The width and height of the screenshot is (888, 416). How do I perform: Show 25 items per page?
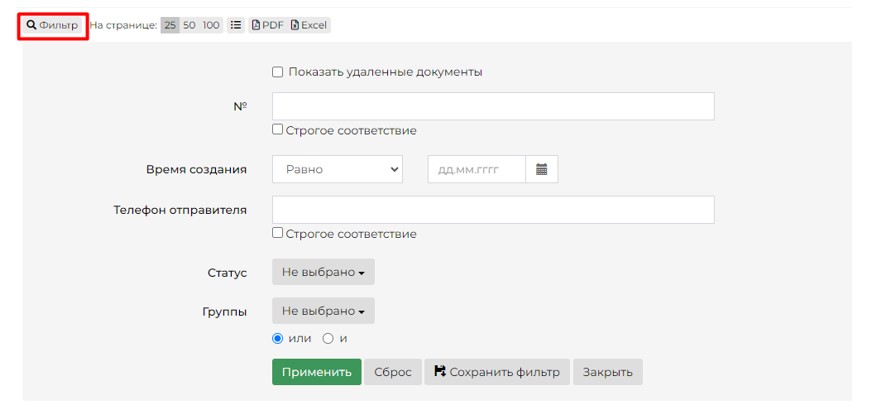pos(170,25)
